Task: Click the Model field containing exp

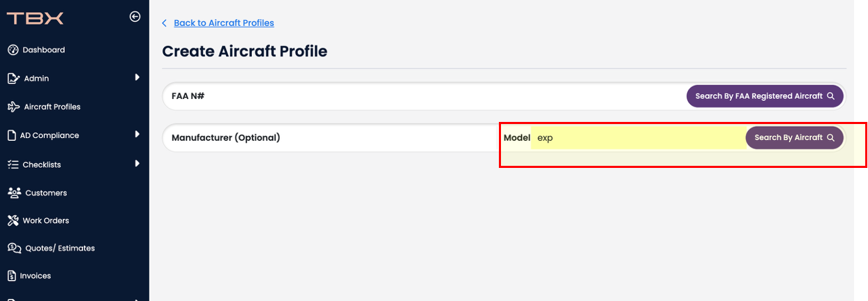Action: coord(637,138)
